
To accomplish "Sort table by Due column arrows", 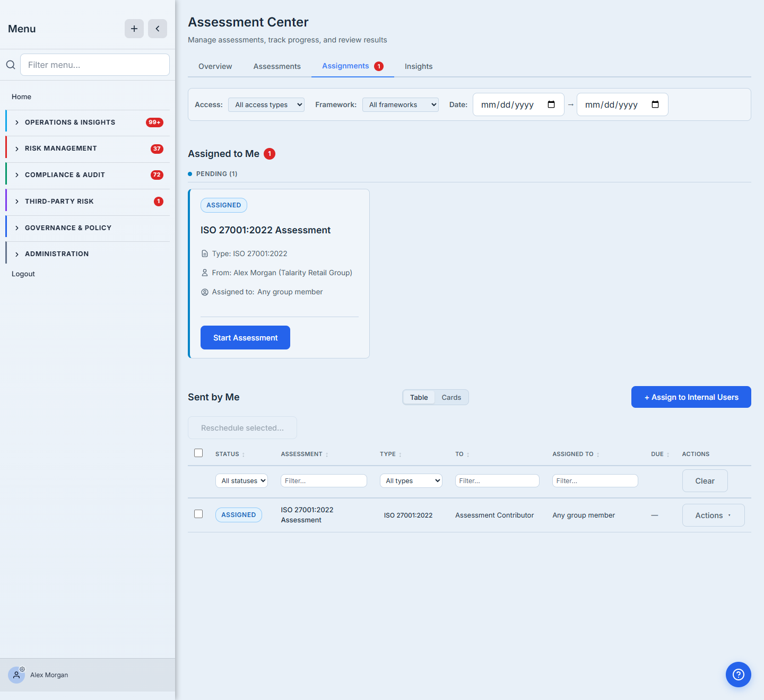I will (668, 454).
